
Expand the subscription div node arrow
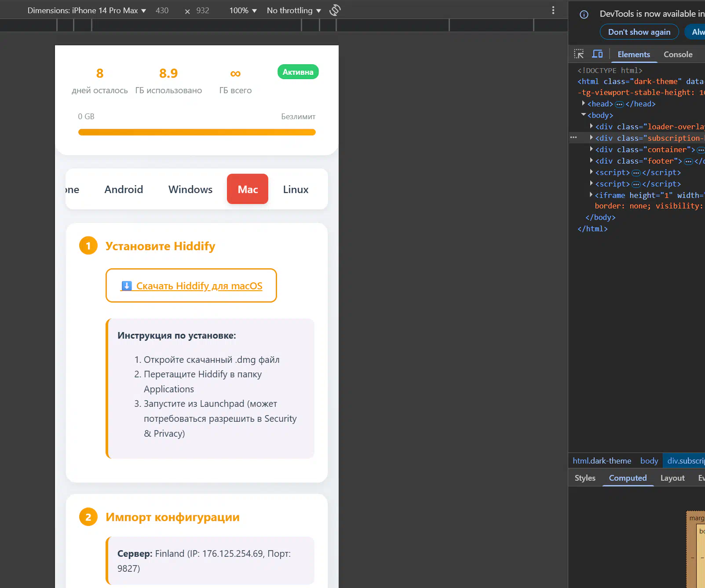(x=592, y=138)
